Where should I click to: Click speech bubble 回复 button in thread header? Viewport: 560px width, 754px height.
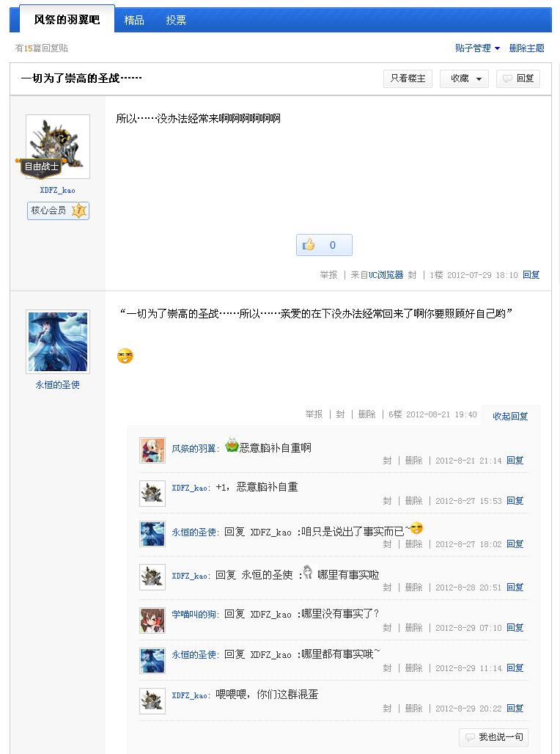coord(518,78)
